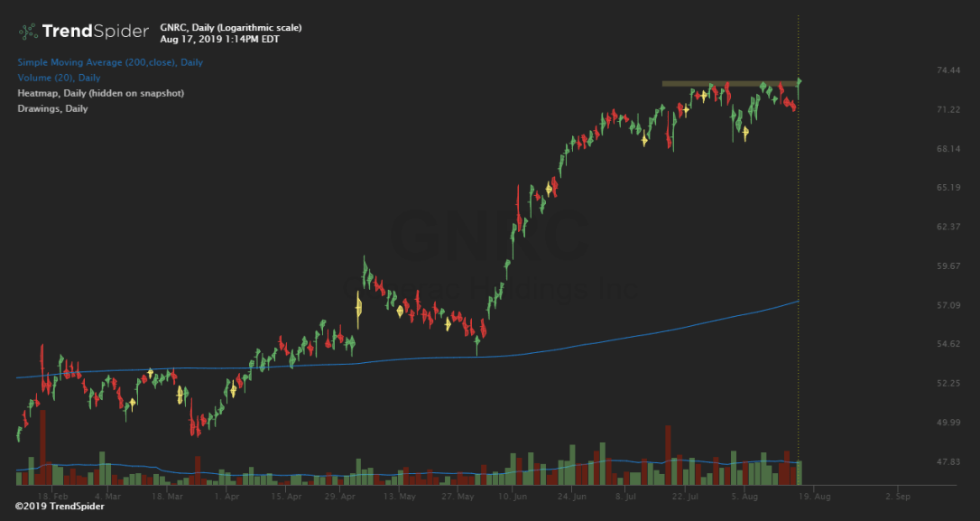Click the 2. Sep date axis label
Viewport: 980px width, 521px height.
[895, 496]
